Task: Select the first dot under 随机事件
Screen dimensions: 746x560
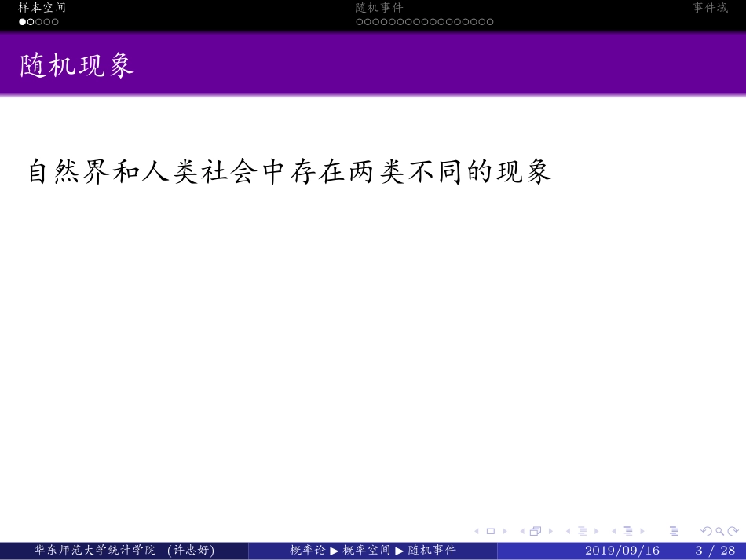Action: pos(360,21)
